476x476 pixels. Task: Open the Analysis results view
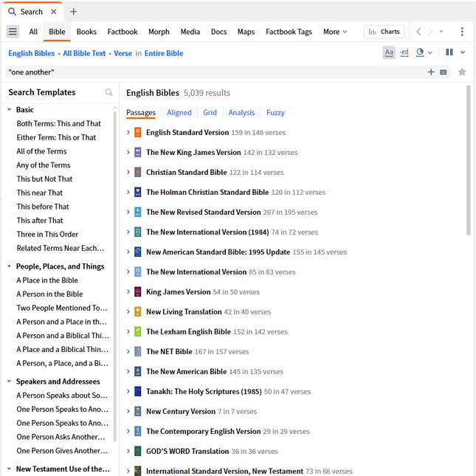point(241,113)
